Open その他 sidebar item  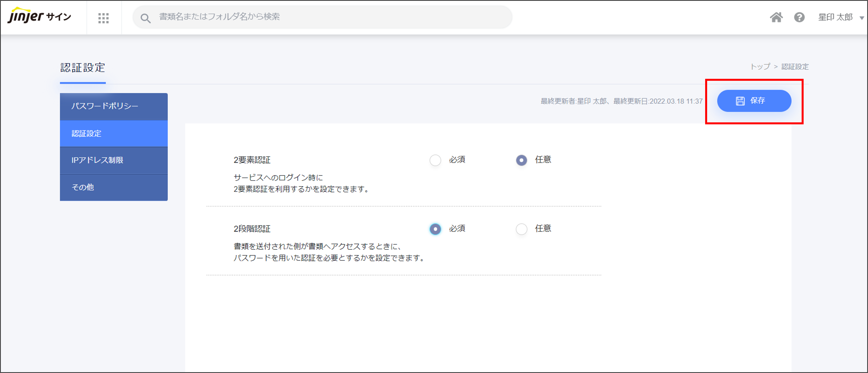point(114,187)
